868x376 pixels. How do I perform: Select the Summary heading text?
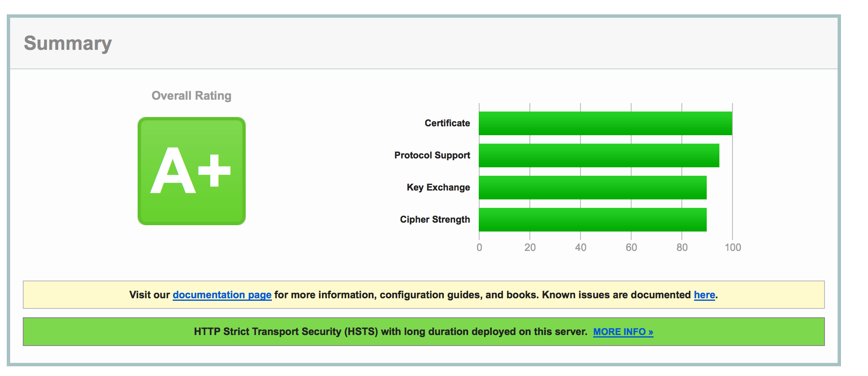click(68, 43)
